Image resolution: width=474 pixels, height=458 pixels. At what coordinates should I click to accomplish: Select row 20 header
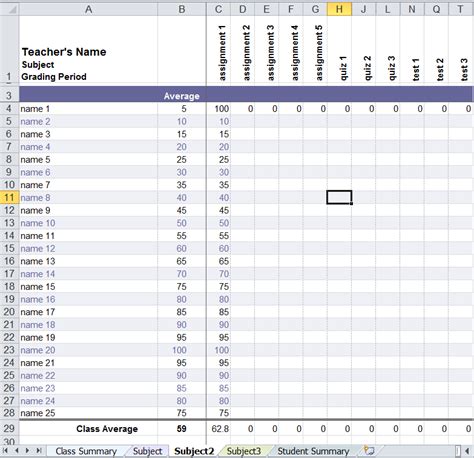(x=9, y=312)
